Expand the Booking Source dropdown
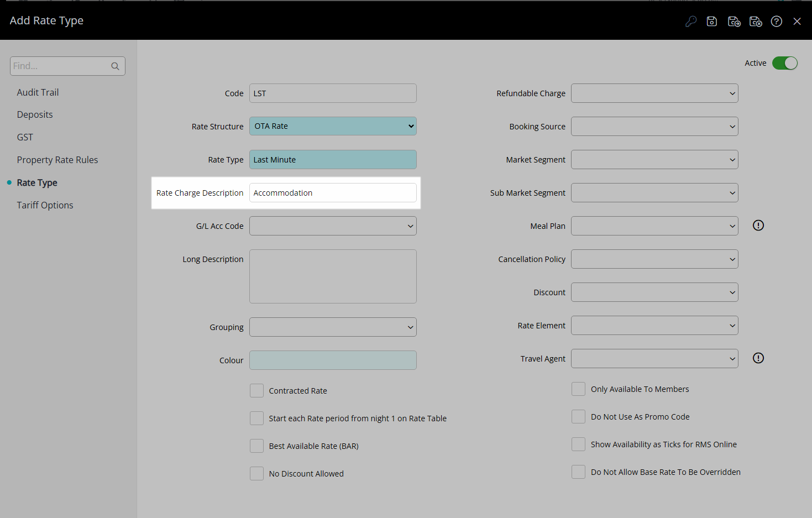Screen dimensions: 812x518 coord(654,126)
